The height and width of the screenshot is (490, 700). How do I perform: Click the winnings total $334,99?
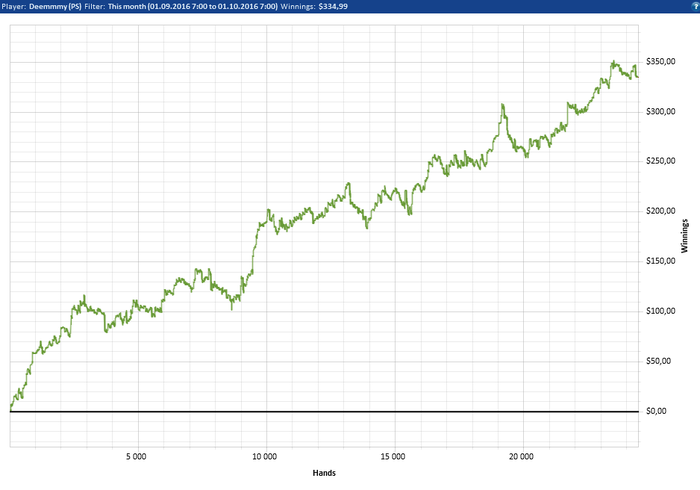pyautogui.click(x=333, y=7)
